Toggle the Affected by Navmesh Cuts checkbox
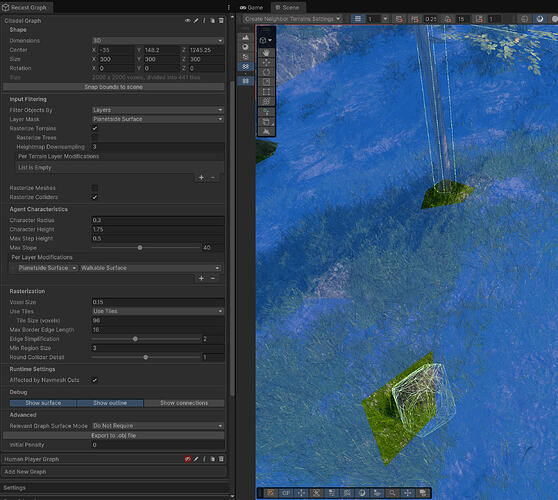The image size is (558, 500). click(x=95, y=380)
